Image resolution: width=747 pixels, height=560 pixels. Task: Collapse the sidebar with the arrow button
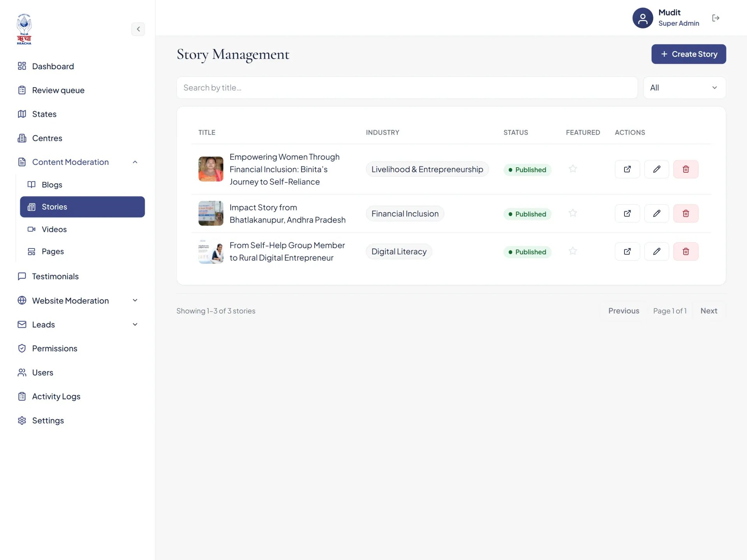point(138,29)
